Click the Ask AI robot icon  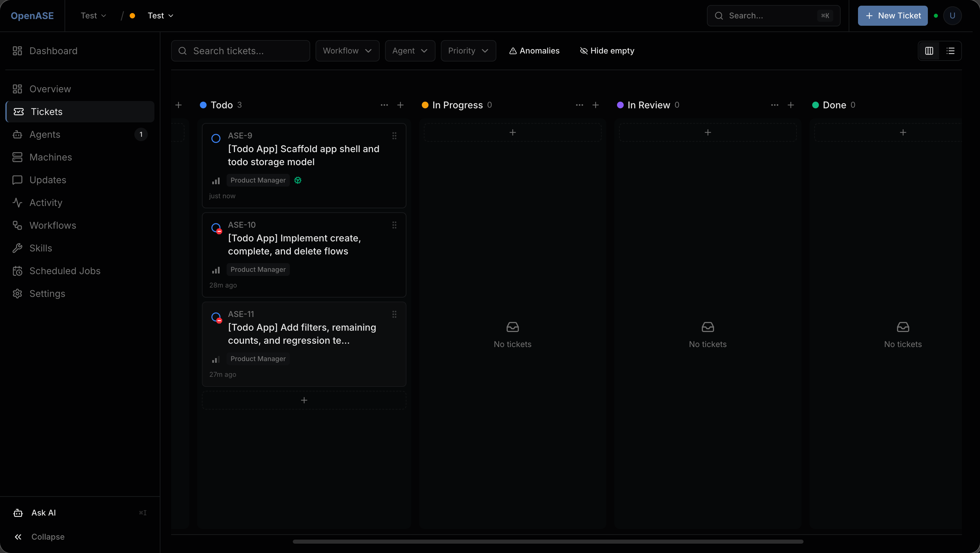(x=18, y=513)
